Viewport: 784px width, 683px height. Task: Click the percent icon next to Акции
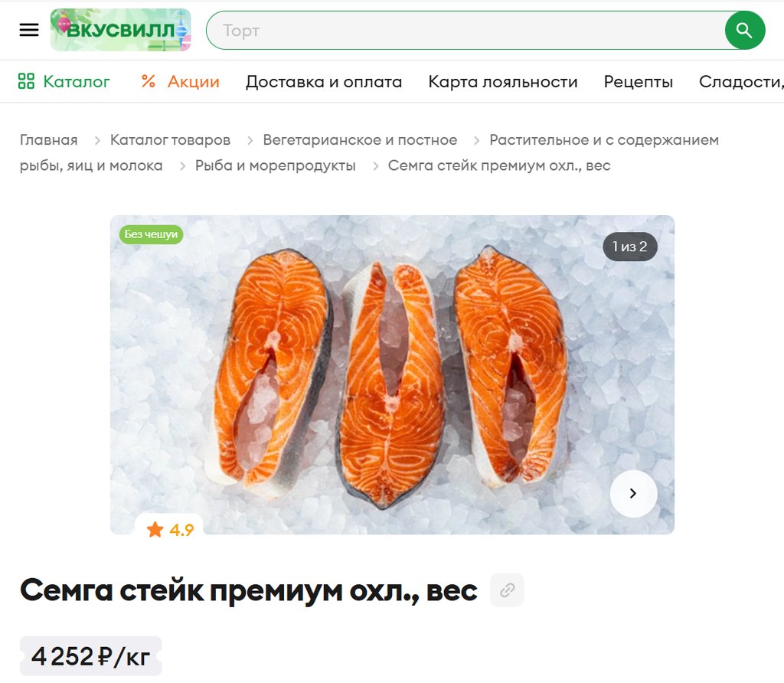click(x=148, y=81)
